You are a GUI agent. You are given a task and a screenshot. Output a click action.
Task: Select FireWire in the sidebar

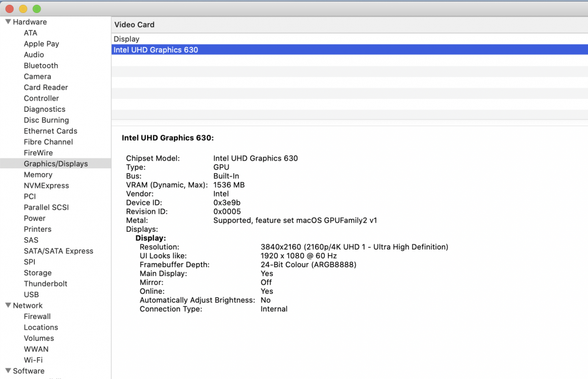(x=38, y=153)
